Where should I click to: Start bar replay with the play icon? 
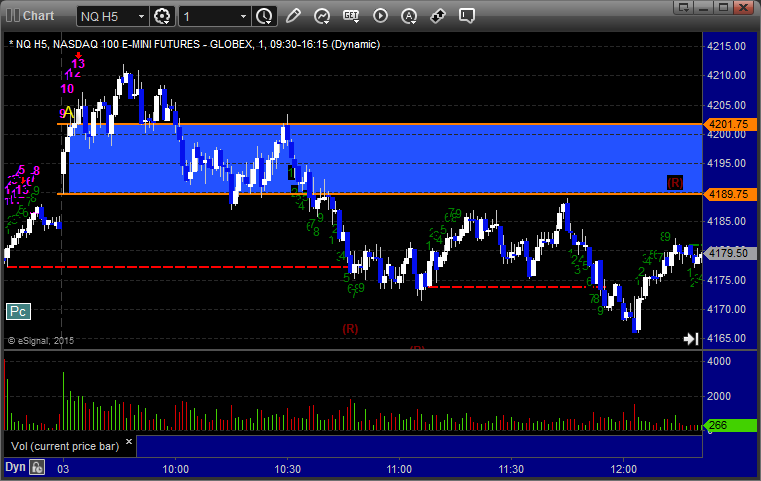[x=380, y=16]
